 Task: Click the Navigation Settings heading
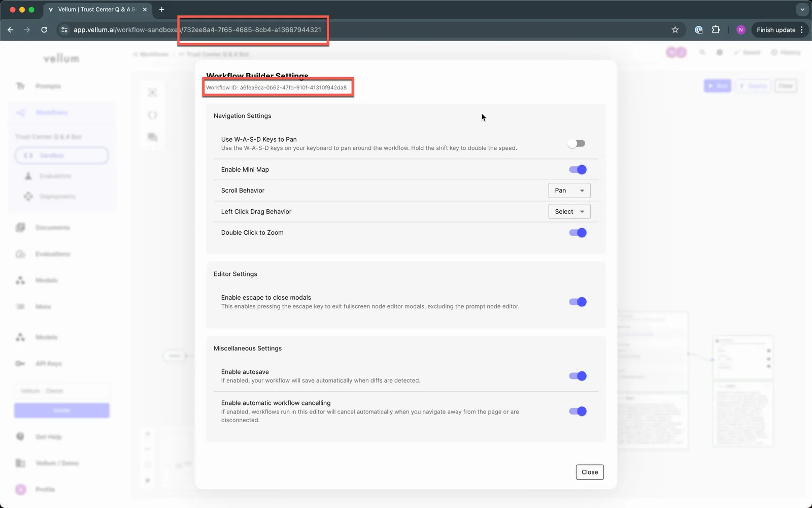coord(243,116)
